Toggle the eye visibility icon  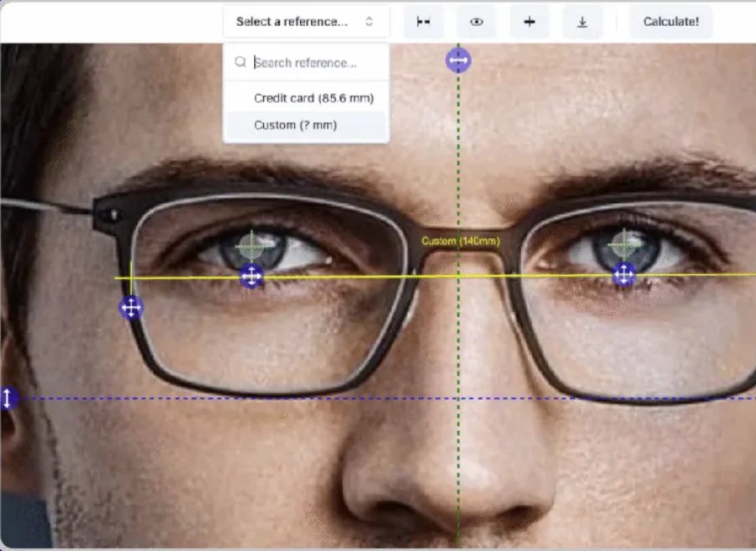click(476, 22)
